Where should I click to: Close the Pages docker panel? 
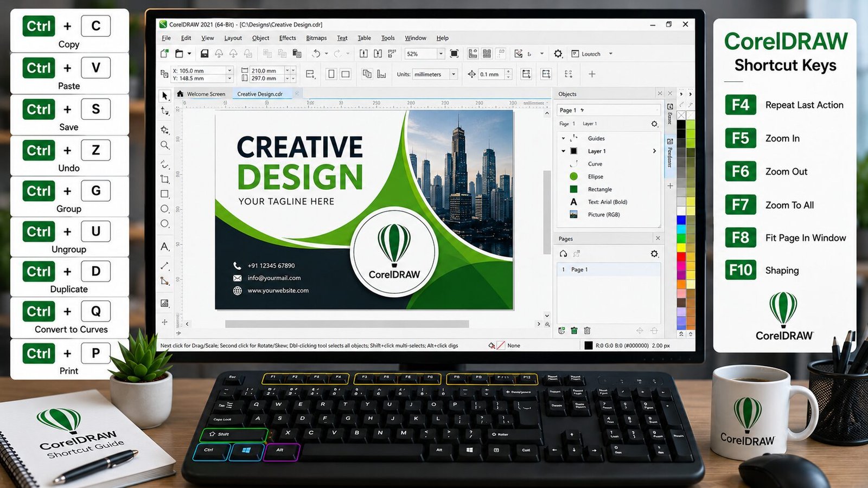[x=658, y=238]
